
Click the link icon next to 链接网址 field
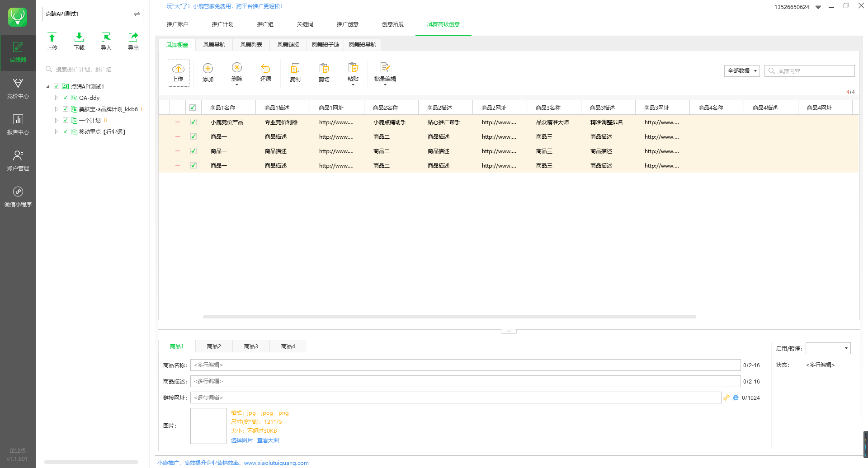[x=726, y=398]
